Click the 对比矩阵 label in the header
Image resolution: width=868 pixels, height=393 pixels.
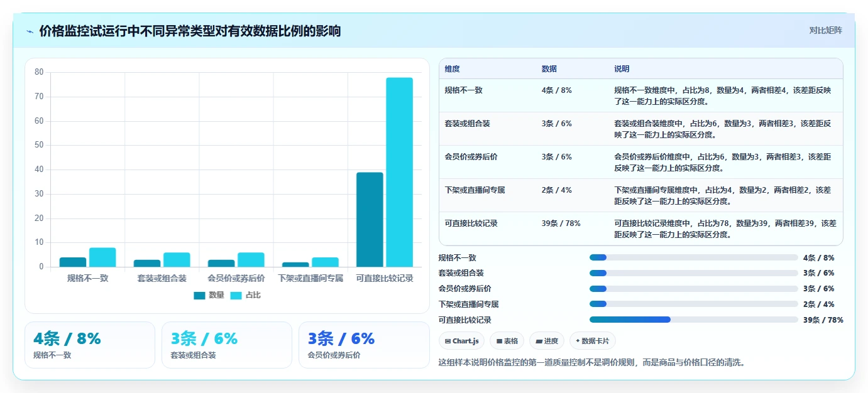825,30
